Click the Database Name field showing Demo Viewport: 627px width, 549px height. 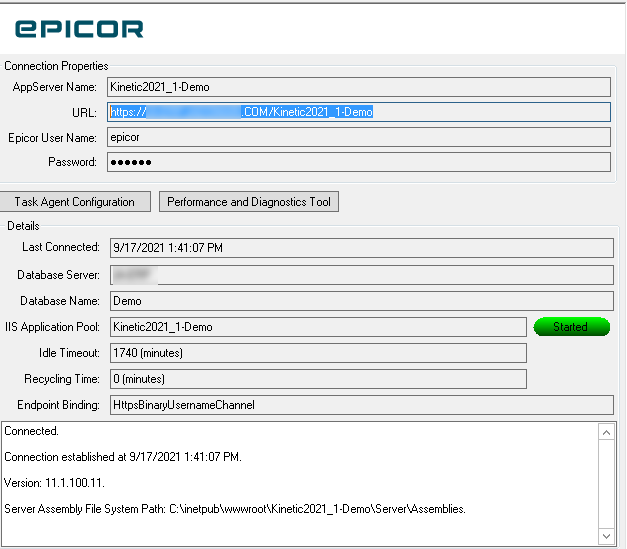tap(361, 301)
